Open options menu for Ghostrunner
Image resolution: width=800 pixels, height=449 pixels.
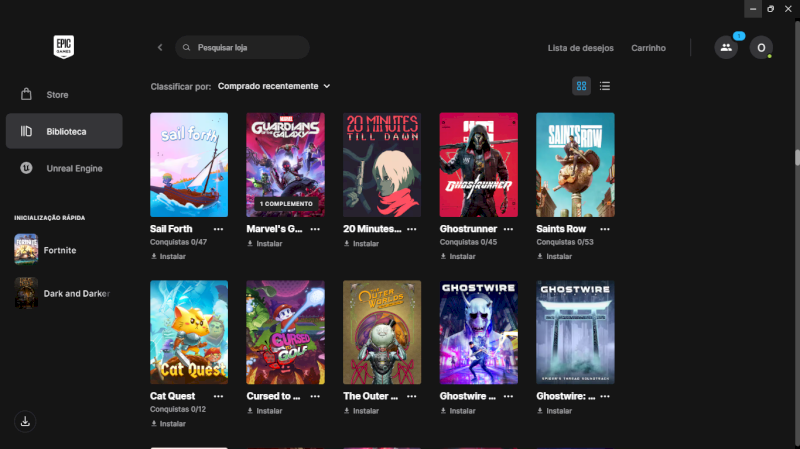pyautogui.click(x=508, y=229)
